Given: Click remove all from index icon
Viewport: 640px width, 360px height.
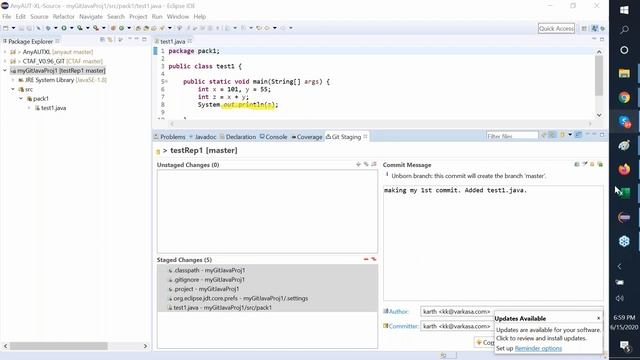Looking at the screenshot, I should (x=373, y=259).
